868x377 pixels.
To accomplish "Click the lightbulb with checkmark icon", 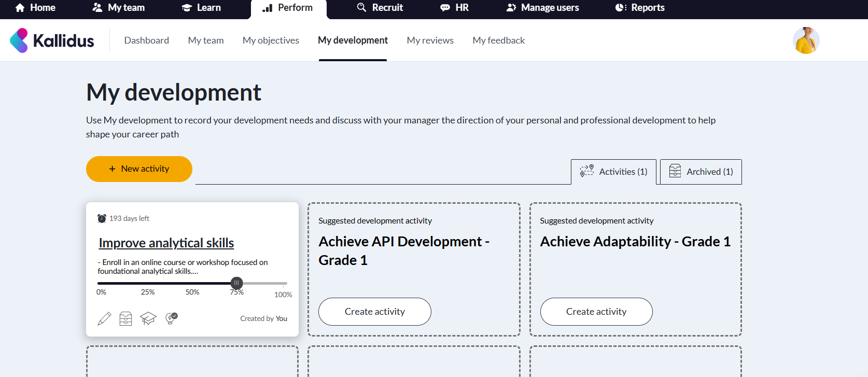I will 171,318.
